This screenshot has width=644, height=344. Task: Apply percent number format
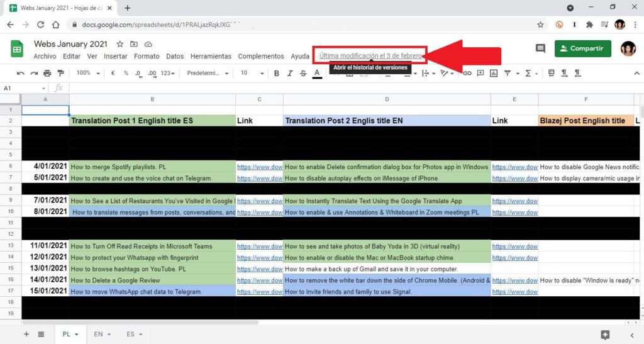126,74
